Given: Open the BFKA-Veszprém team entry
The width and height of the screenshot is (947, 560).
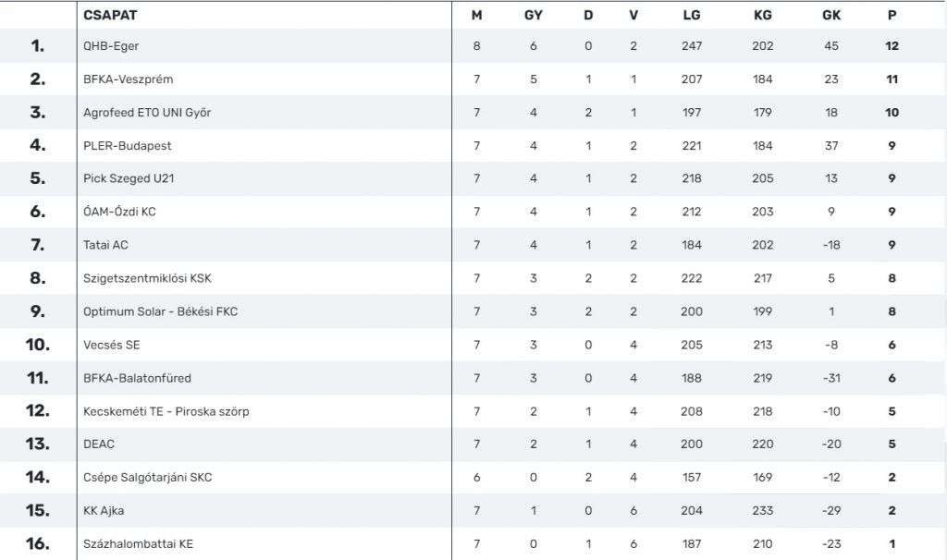Looking at the screenshot, I should 128,79.
